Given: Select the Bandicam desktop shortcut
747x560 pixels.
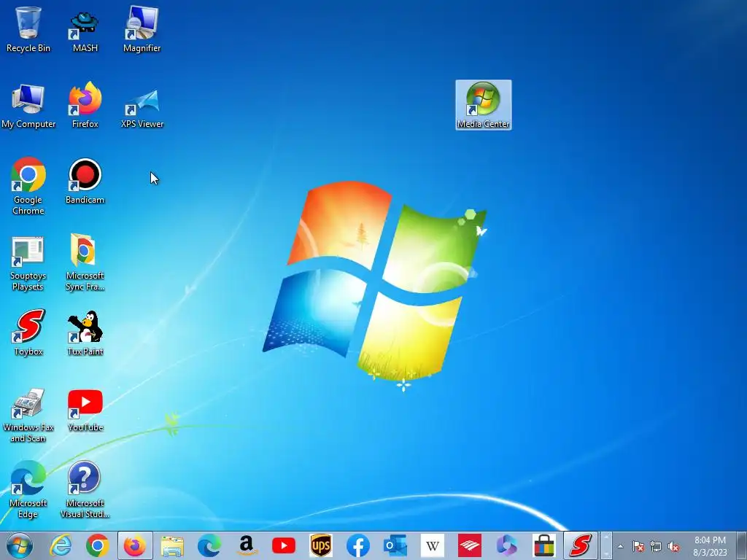Looking at the screenshot, I should point(85,181).
